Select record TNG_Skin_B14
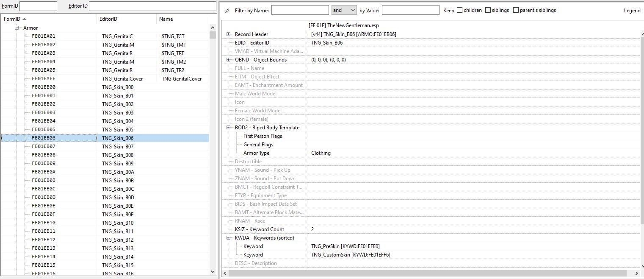Viewport: 644px width, 279px height. coord(105,257)
